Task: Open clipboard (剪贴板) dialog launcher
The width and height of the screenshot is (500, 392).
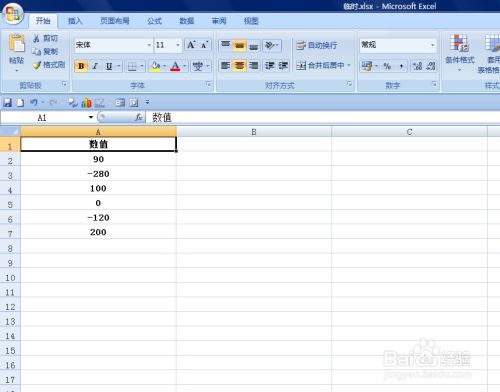Action: [64, 85]
